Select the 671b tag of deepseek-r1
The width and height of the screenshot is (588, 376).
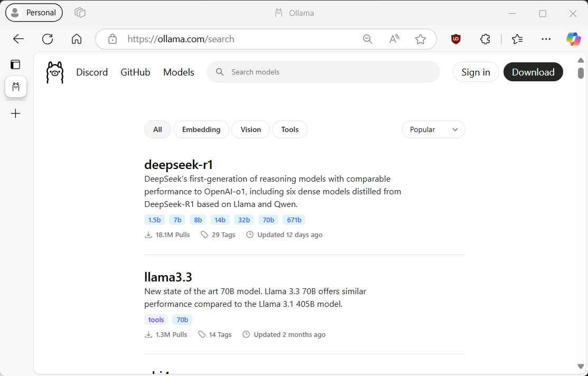point(294,220)
